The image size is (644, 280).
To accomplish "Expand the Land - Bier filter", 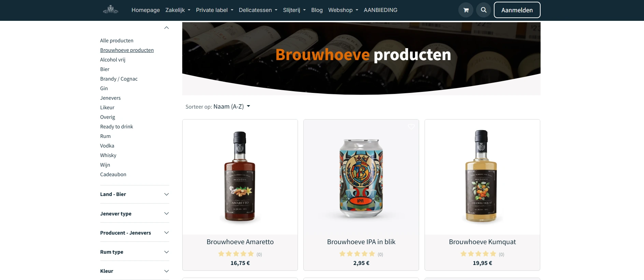I will click(x=134, y=194).
